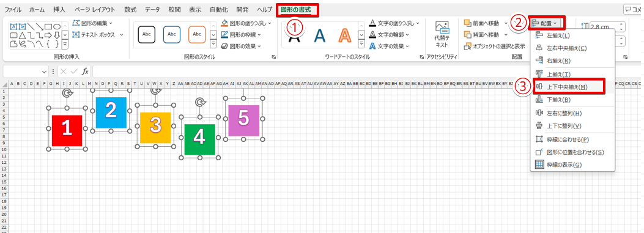Image resolution: width=644 pixels, height=233 pixels.
Task: Choose the freeform shape icon
Action: [x=13, y=44]
